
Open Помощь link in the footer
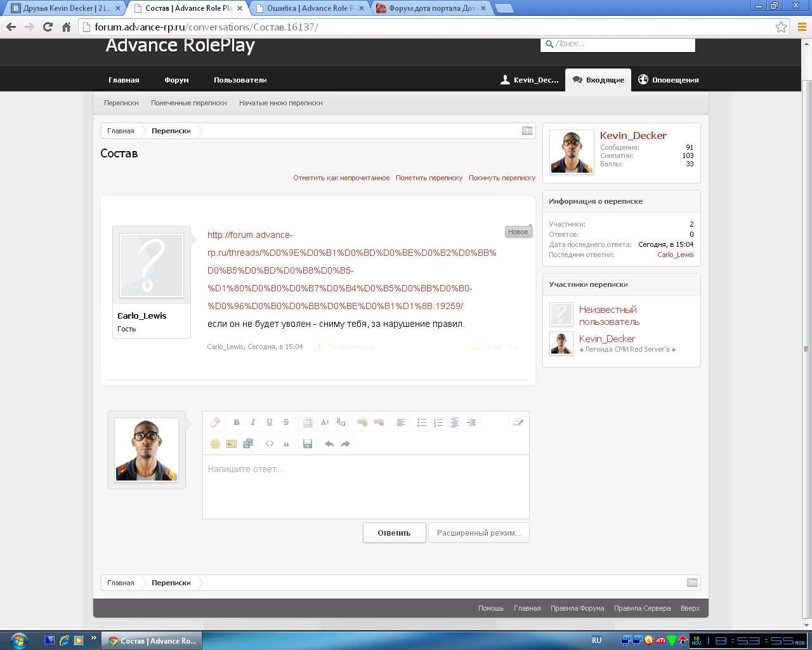coord(491,608)
